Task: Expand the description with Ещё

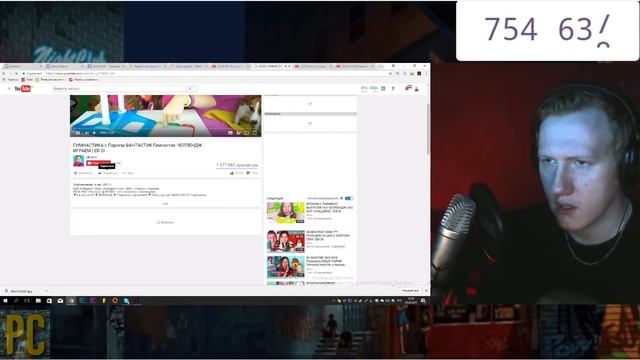Action: [165, 204]
